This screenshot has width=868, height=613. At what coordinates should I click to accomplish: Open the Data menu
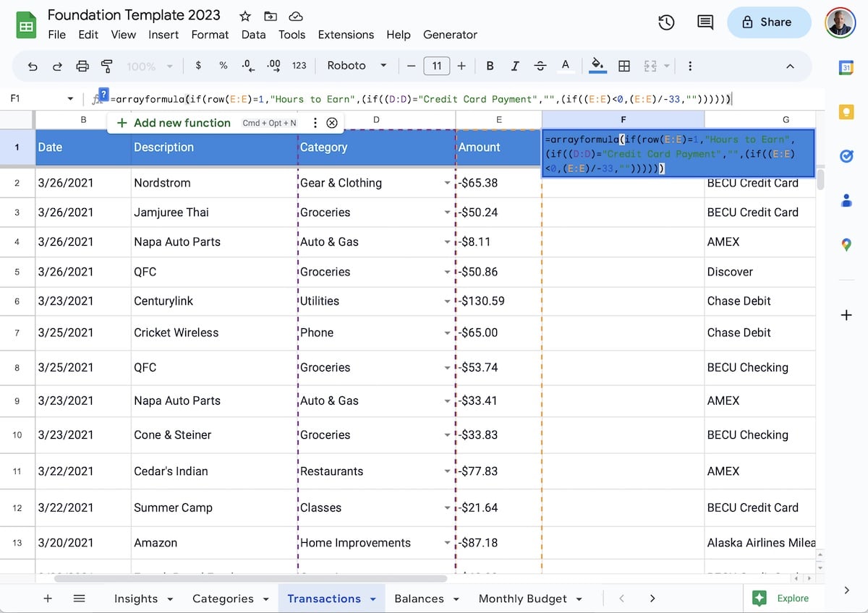click(x=253, y=35)
